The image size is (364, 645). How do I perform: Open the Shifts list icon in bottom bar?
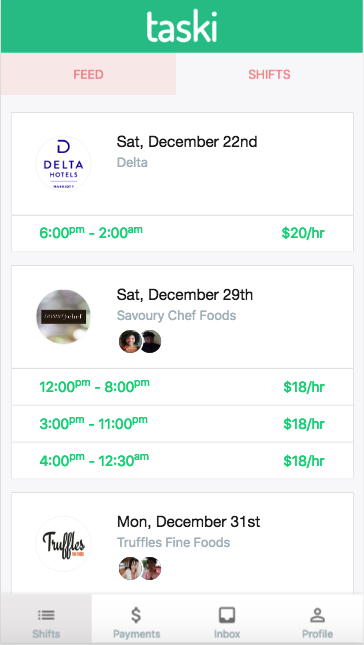click(46, 615)
